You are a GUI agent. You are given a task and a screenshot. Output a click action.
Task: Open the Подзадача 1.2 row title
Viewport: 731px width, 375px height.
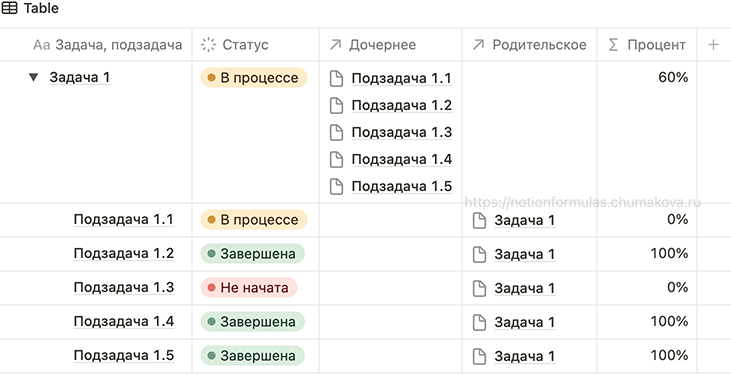[124, 253]
